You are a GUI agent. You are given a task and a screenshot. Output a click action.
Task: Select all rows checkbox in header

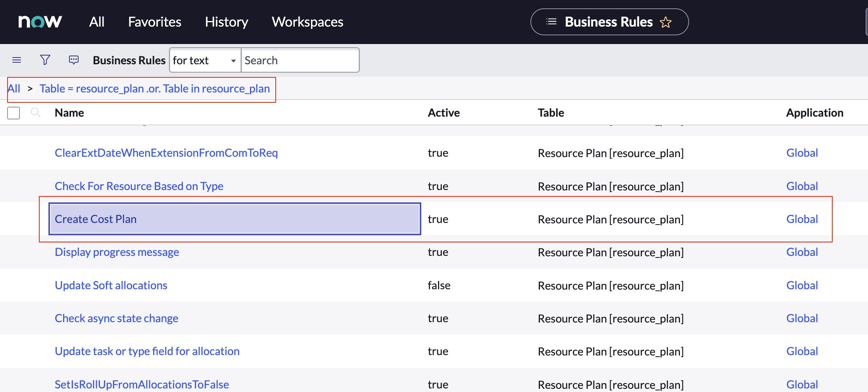pyautogui.click(x=13, y=113)
